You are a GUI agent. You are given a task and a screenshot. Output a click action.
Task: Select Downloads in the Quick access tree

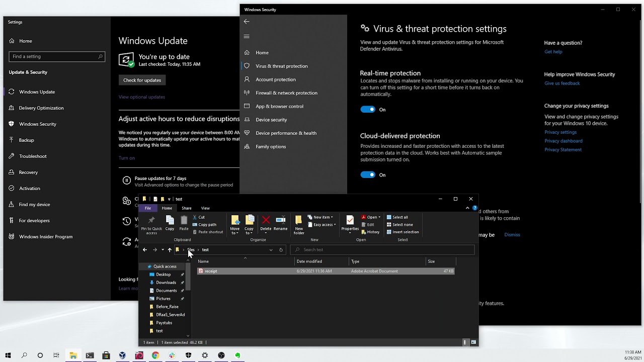pos(166,283)
